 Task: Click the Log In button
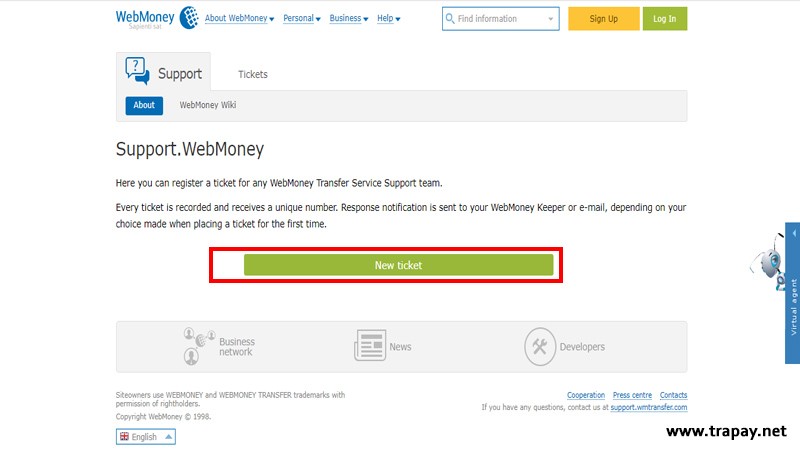pyautogui.click(x=664, y=19)
